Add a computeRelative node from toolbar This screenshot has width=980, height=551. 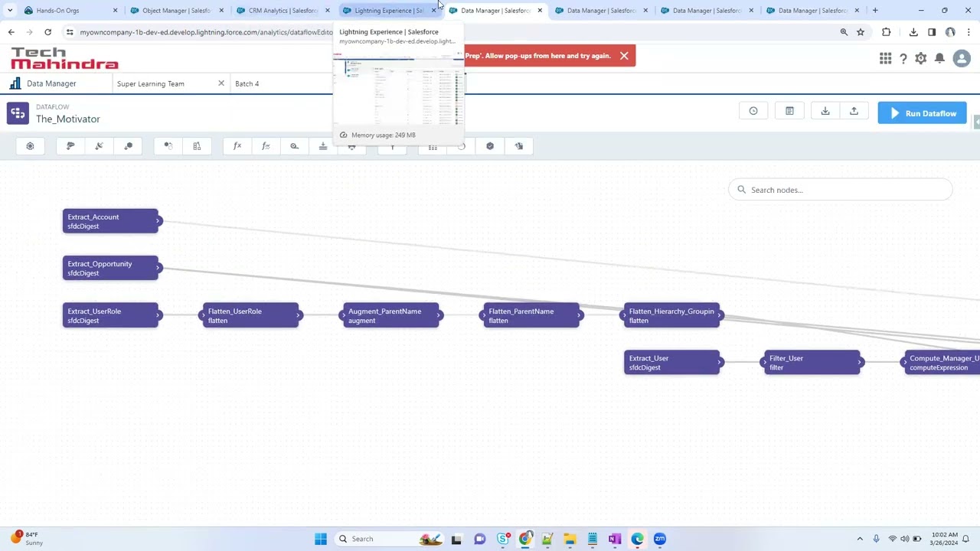[266, 146]
